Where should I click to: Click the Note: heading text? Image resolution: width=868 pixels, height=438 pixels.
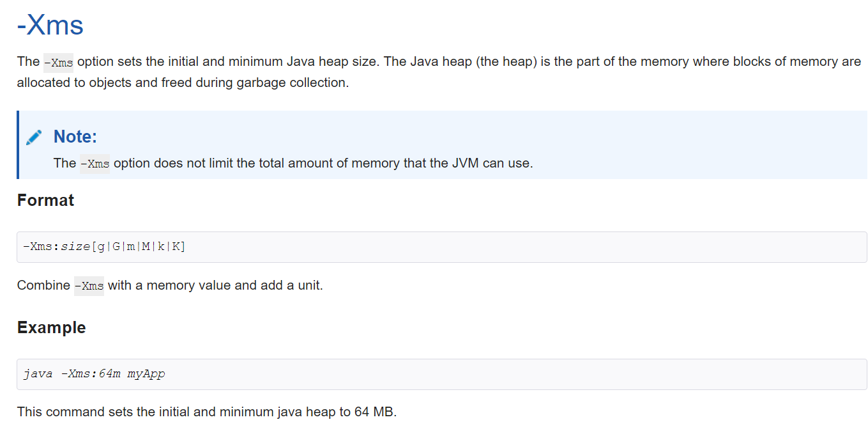[75, 136]
